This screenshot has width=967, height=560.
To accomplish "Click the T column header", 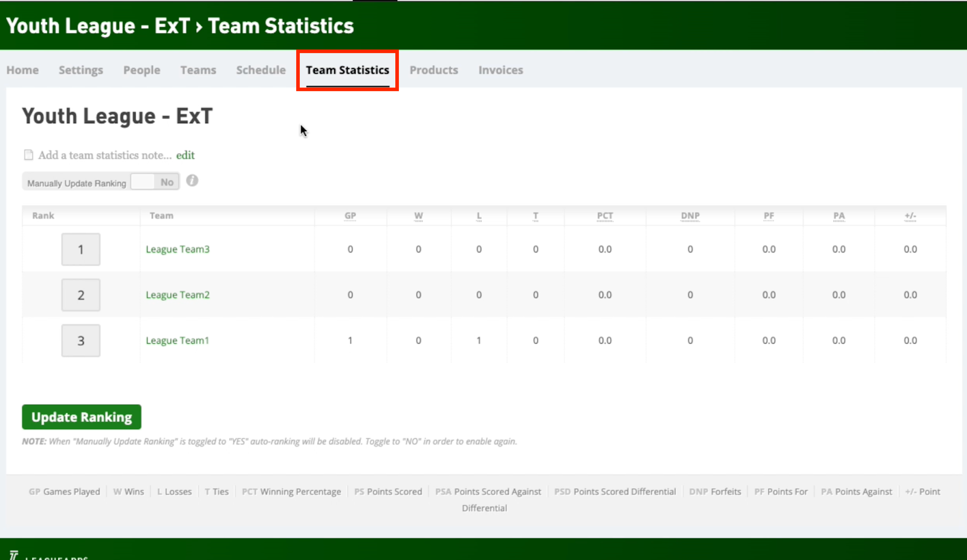I will 535,216.
